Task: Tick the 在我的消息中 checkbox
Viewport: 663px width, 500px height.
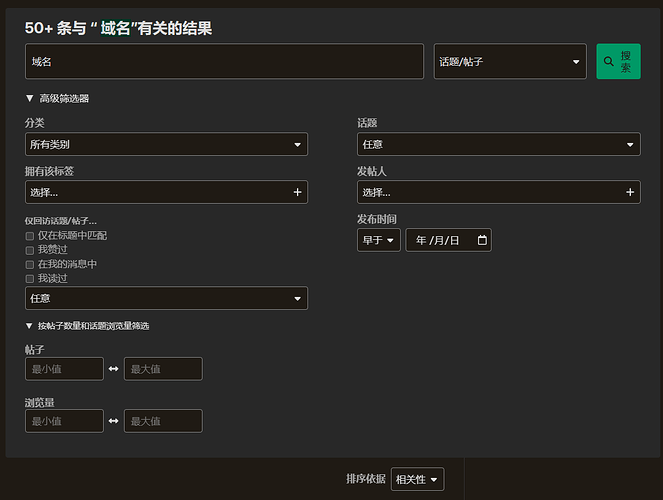Action: 30,265
